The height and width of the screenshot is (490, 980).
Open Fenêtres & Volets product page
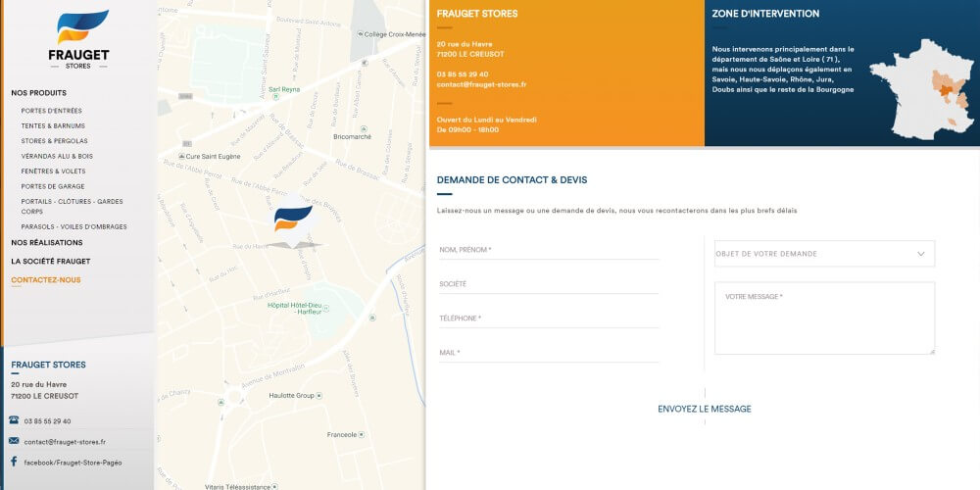click(x=53, y=171)
